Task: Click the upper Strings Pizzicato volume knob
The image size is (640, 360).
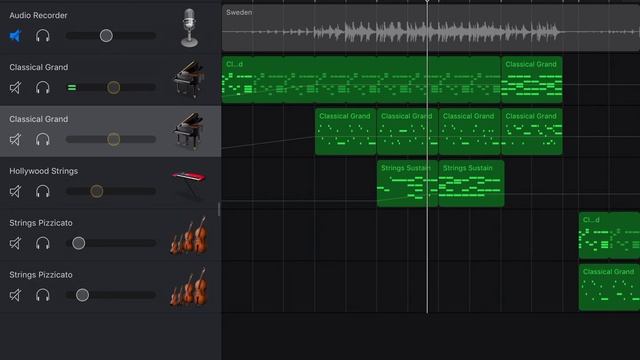Action: tap(79, 243)
